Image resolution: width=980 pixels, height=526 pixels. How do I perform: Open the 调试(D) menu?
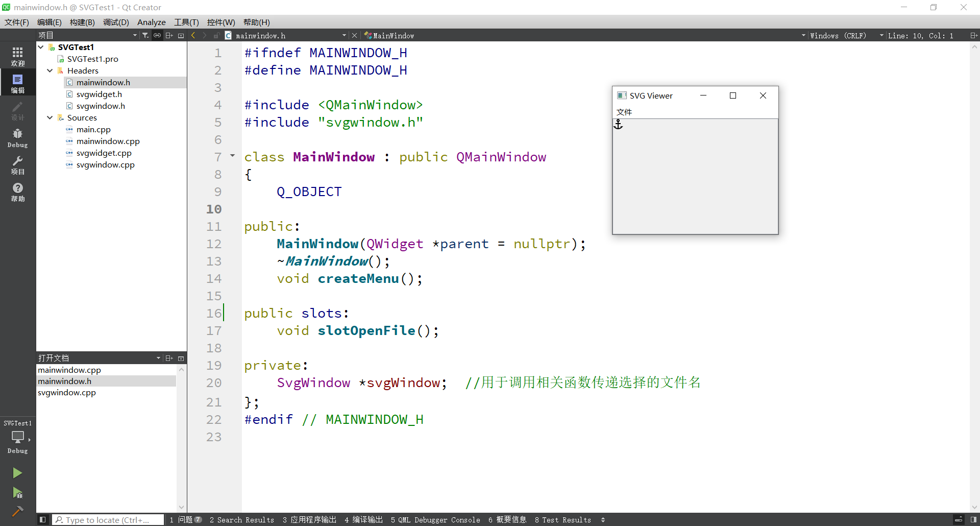pos(116,22)
